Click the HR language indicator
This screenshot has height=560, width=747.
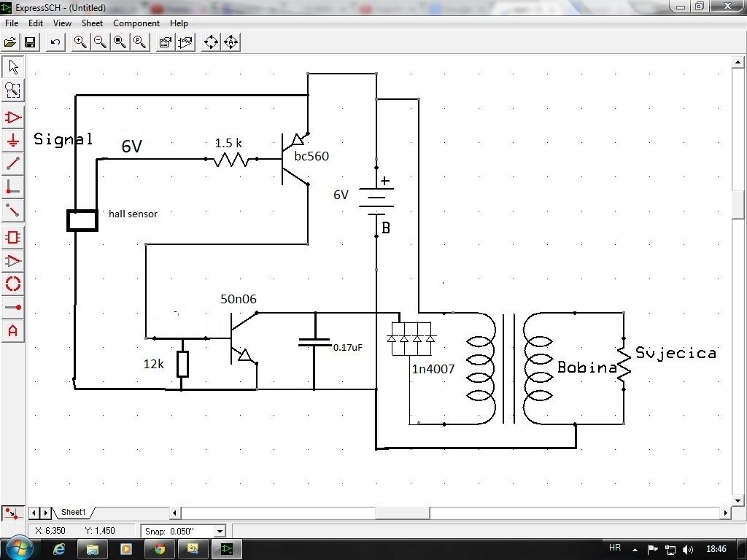click(614, 548)
